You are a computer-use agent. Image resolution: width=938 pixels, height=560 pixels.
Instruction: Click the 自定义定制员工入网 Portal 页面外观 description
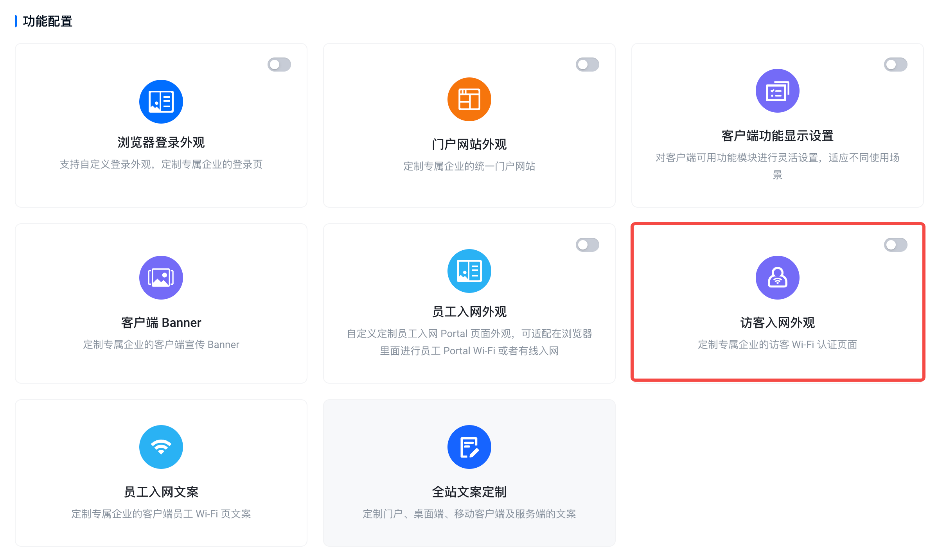[469, 342]
